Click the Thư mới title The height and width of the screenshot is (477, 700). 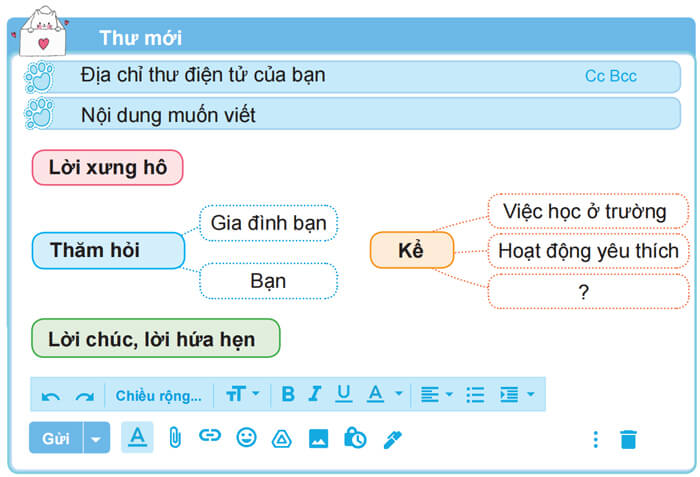tap(141, 38)
